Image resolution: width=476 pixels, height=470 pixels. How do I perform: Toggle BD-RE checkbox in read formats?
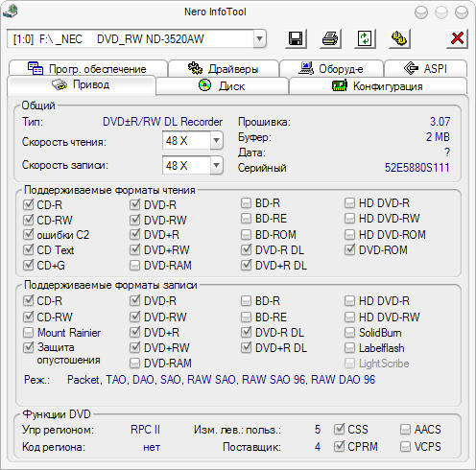pos(246,219)
